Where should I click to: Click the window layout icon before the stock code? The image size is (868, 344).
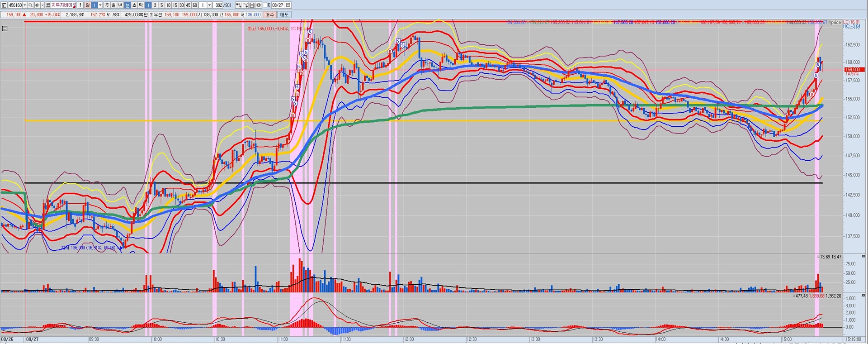click(4, 5)
